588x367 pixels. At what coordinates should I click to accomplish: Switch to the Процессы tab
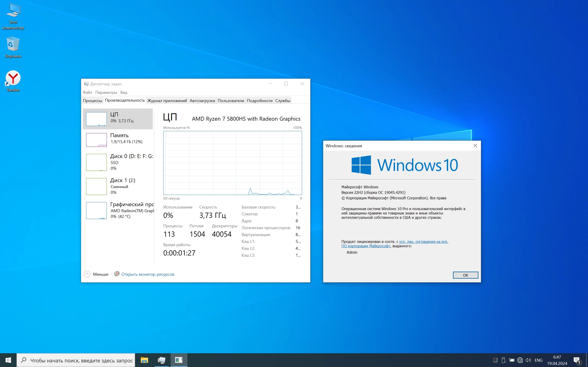coord(92,100)
